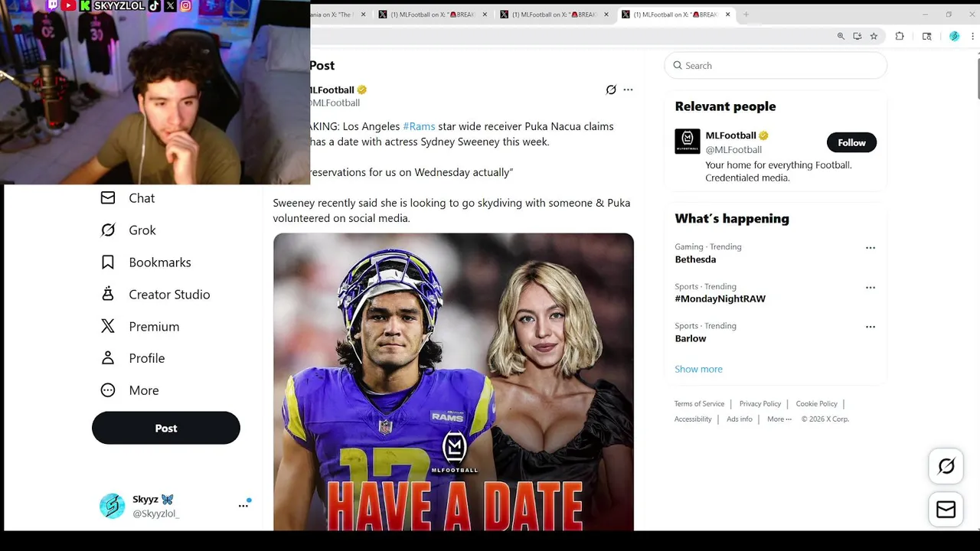Open Grok in the left navigation
The height and width of the screenshot is (551, 980).
point(128,230)
